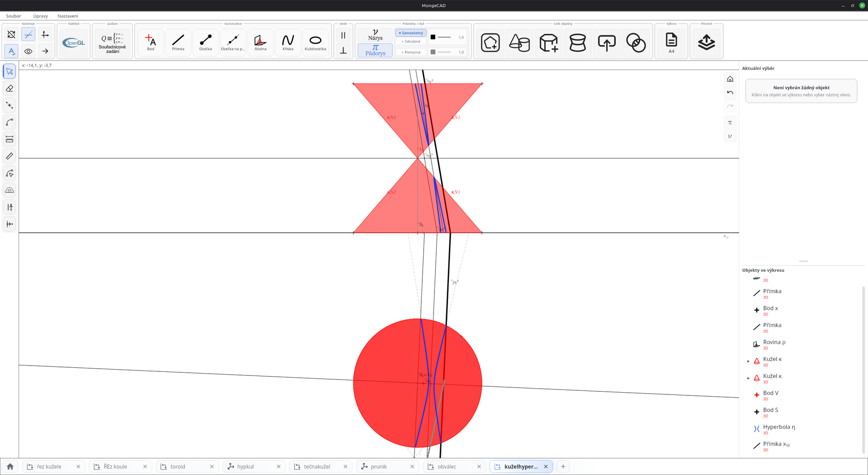Screen dimensions: 868x475
Task: Switch to the toroid tab
Action: point(178,466)
